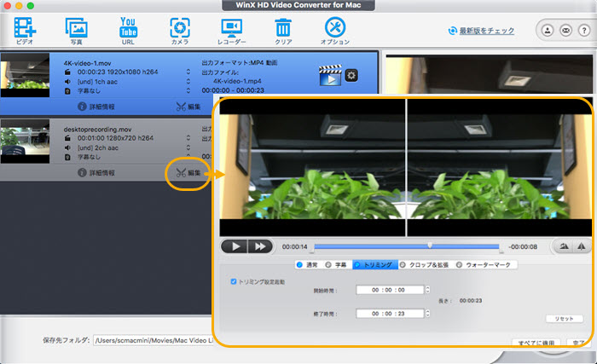Expand video track selector for desktoprecording.mov
597x364 pixels.
[188, 138]
